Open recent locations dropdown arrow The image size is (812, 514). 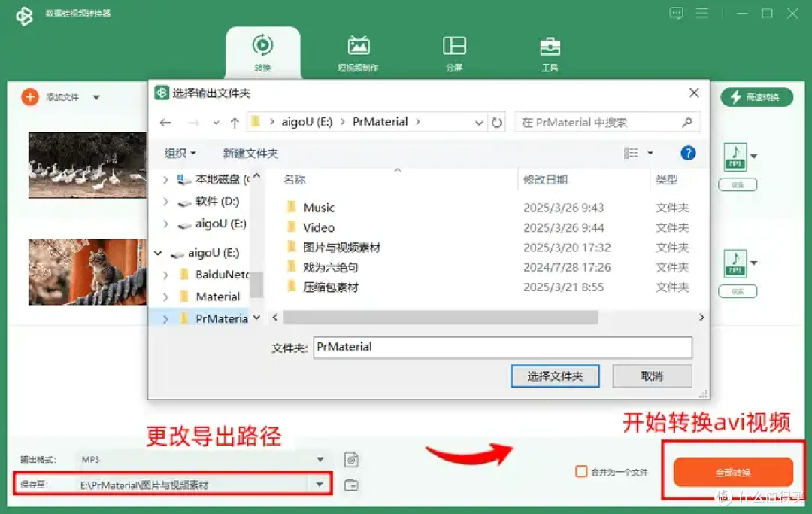click(x=216, y=123)
